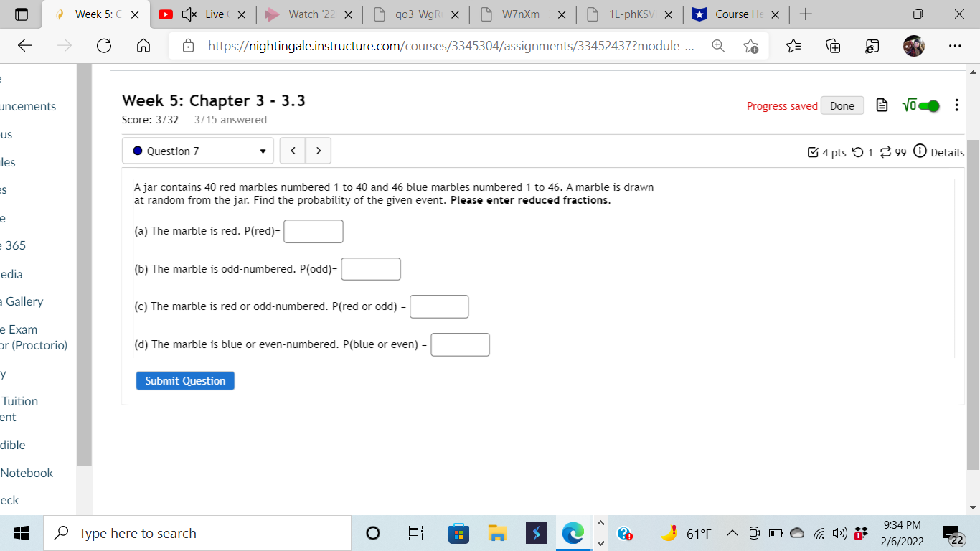Open the Exam (Proctorio) sidebar link
This screenshot has width=980, height=551.
tap(34, 337)
